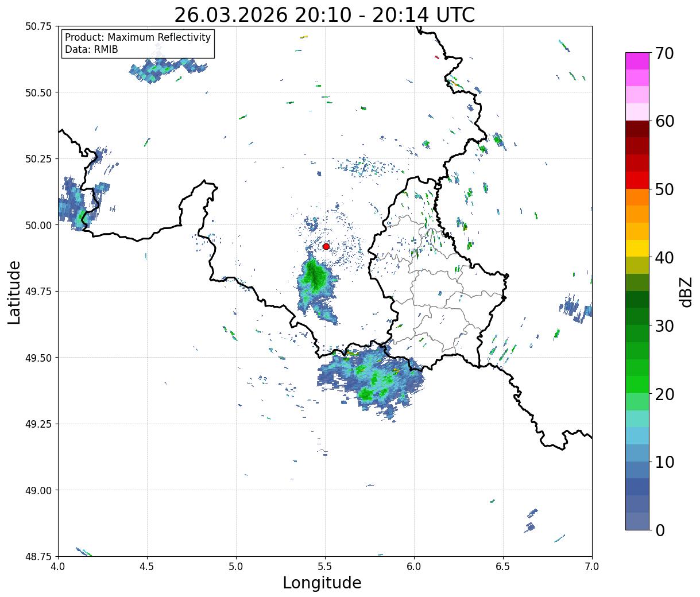Click the dark red 60 dBZ colorbar band
Image resolution: width=700 pixels, height=597 pixels.
637,129
